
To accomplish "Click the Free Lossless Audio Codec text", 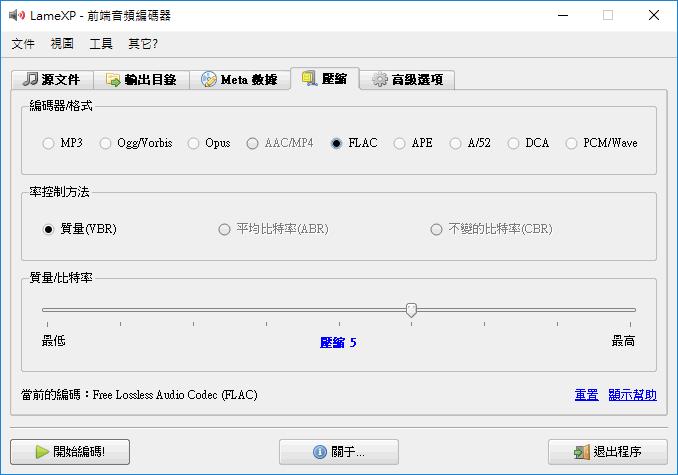I will (175, 395).
